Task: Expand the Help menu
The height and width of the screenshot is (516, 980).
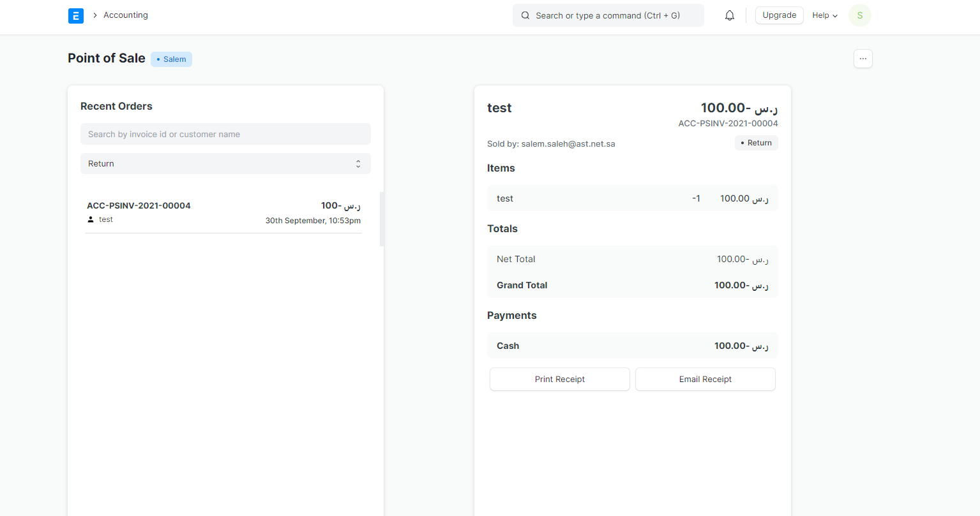Action: pyautogui.click(x=824, y=15)
